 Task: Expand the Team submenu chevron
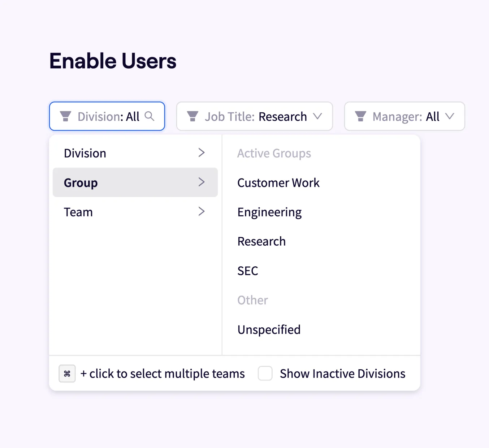pos(202,212)
